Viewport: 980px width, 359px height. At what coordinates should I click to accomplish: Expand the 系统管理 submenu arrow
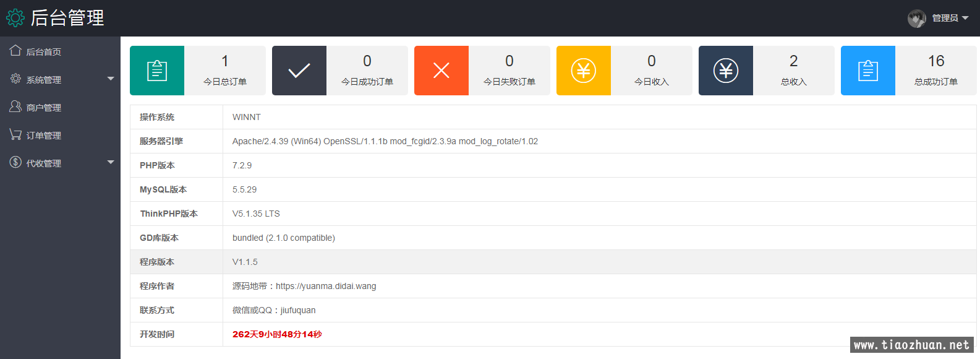pyautogui.click(x=111, y=79)
